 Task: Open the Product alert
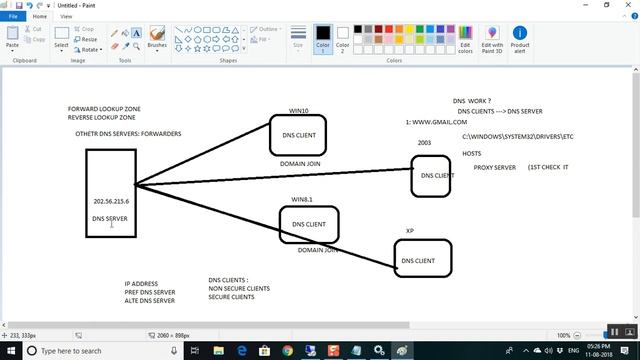coord(520,39)
